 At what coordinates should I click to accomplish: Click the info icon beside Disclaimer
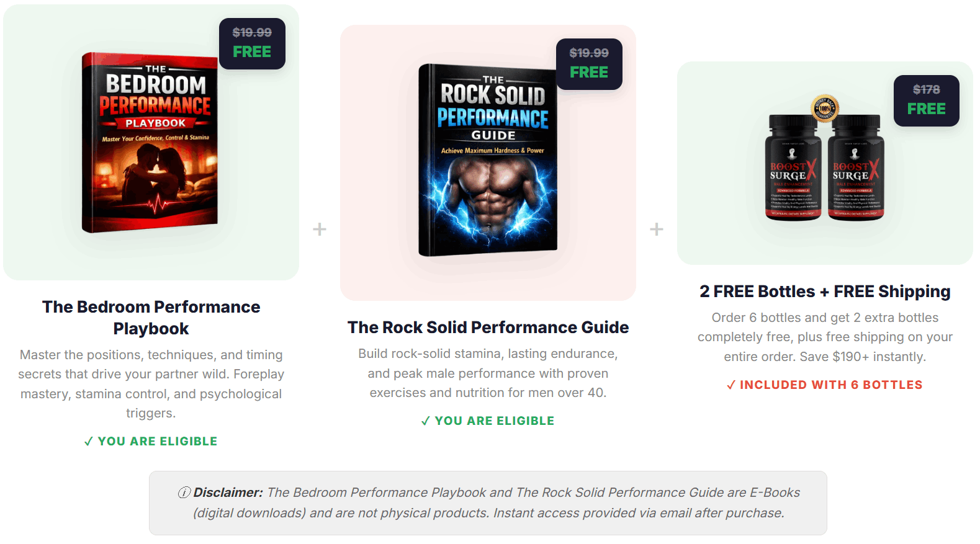click(184, 493)
